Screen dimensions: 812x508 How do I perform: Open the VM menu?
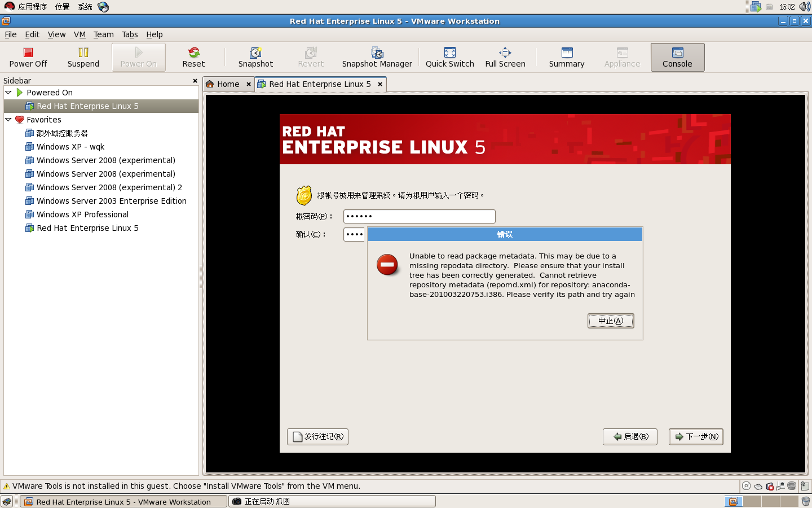coord(80,34)
